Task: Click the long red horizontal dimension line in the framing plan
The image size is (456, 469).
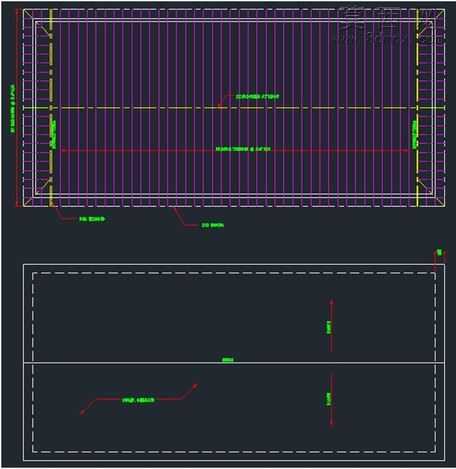Action: pos(235,150)
